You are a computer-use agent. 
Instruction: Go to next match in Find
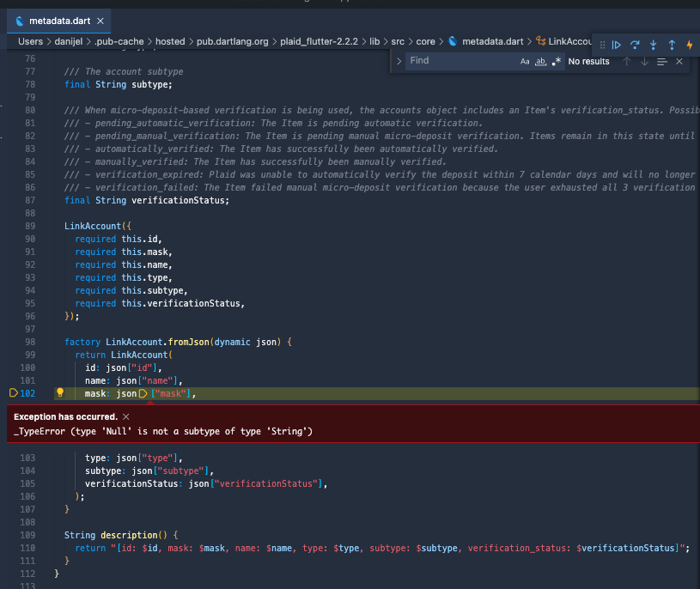click(x=644, y=62)
